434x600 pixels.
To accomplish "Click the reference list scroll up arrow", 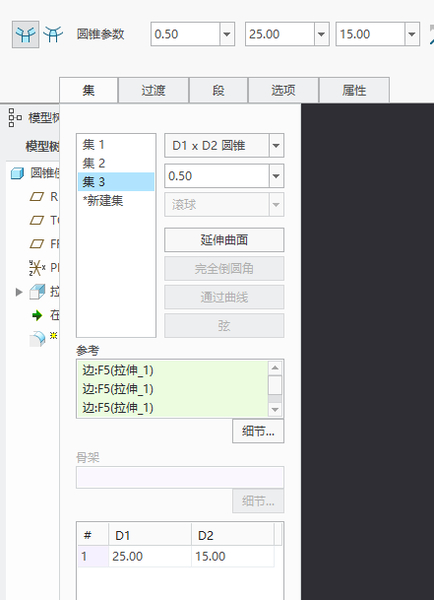I will click(275, 368).
